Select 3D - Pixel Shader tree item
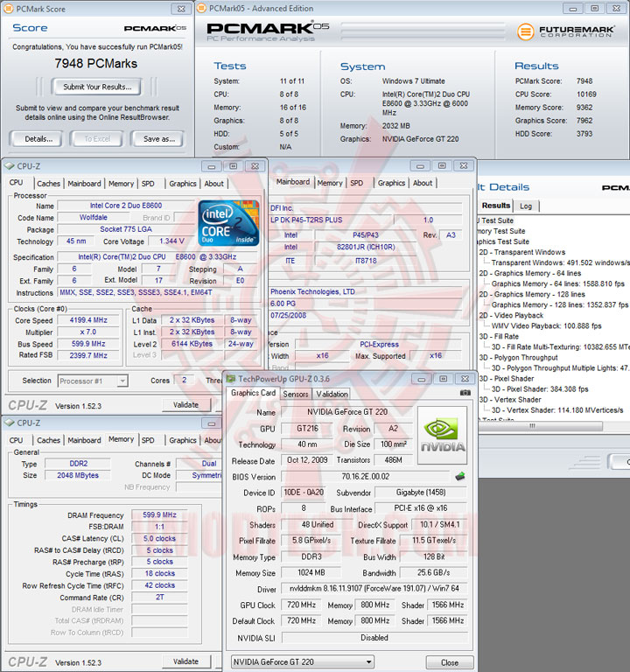The width and height of the screenshot is (630, 672). tap(506, 378)
